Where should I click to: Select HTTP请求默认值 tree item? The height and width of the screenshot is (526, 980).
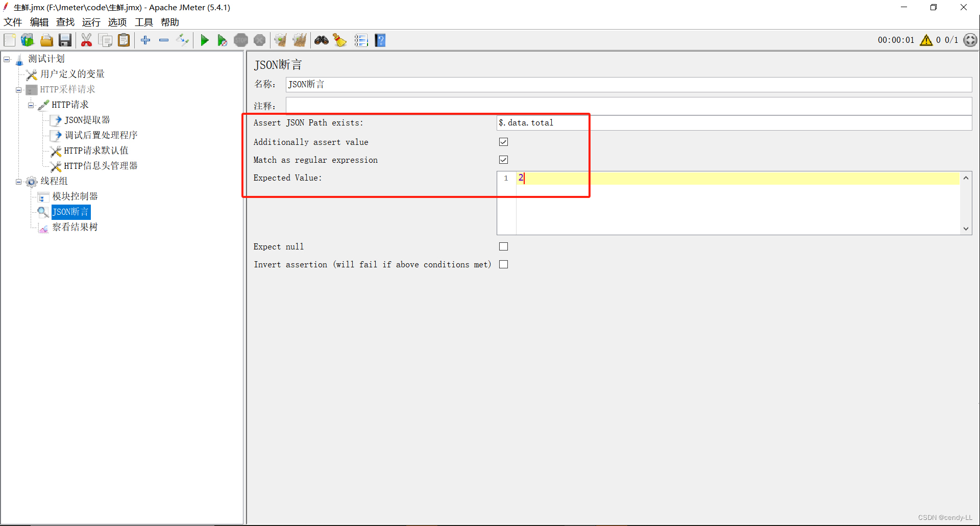pos(96,151)
